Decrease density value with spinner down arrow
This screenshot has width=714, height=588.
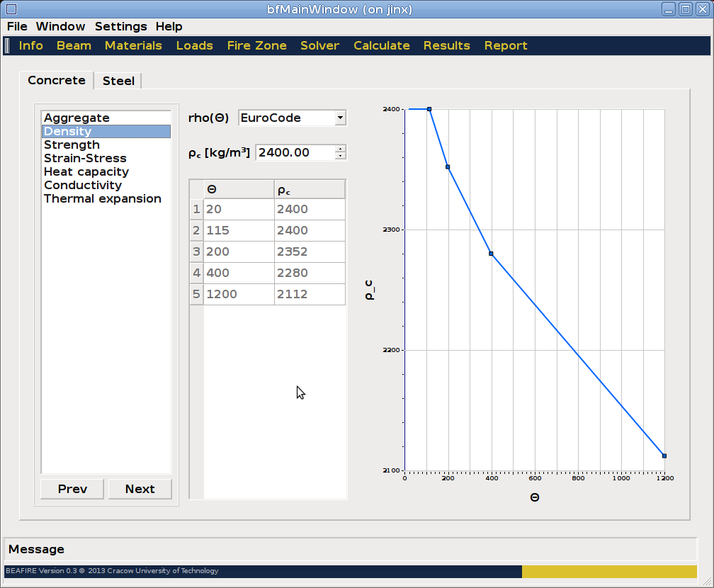click(341, 156)
